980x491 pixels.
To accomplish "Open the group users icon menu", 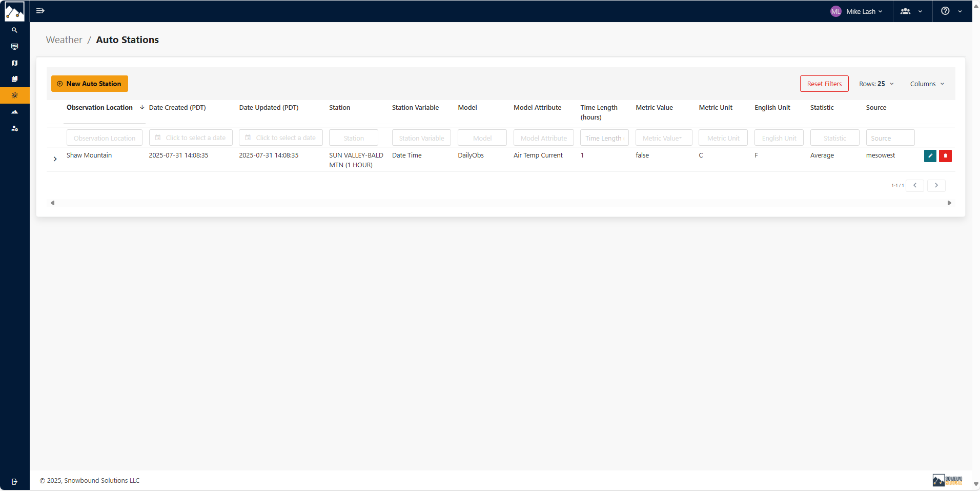I will point(911,11).
